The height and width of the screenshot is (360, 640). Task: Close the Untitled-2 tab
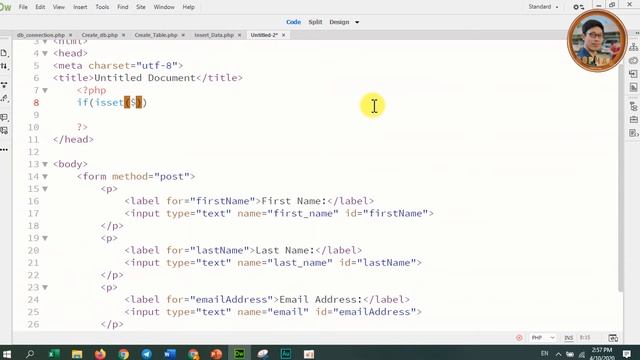click(284, 35)
